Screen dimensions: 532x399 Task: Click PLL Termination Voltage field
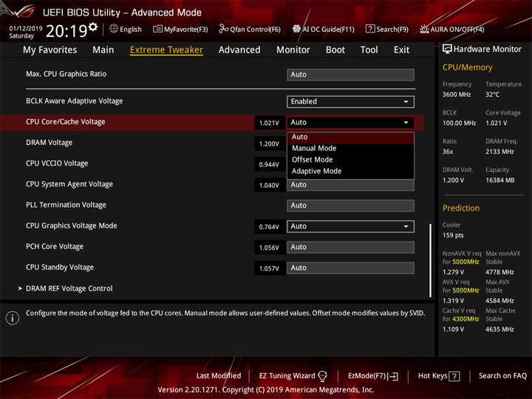pyautogui.click(x=350, y=205)
